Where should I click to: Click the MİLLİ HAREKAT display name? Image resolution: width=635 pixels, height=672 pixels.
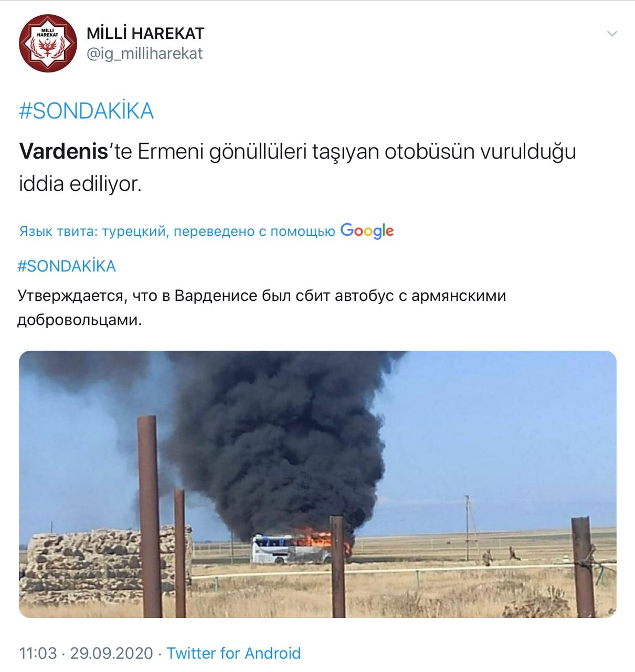point(145,33)
